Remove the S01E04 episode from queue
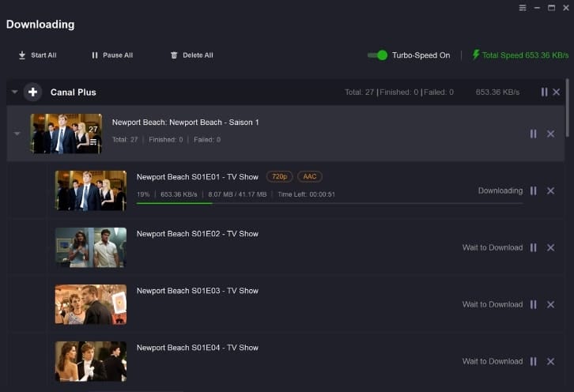574x392 pixels. click(550, 362)
